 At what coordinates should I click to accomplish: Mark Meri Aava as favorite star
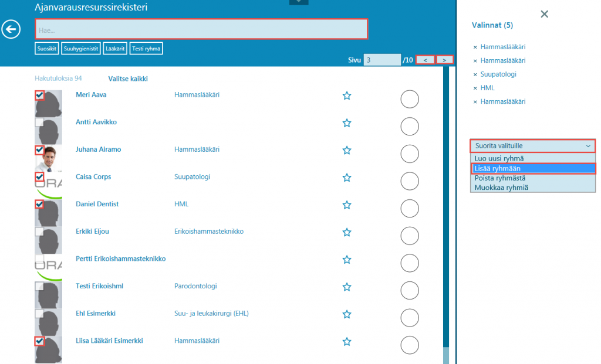(x=347, y=96)
